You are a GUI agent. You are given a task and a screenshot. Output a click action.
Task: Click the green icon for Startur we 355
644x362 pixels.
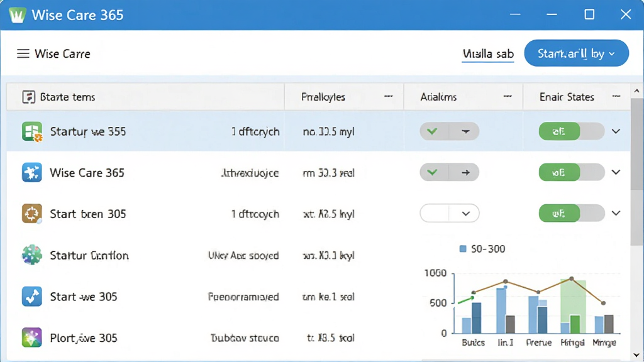coord(32,131)
